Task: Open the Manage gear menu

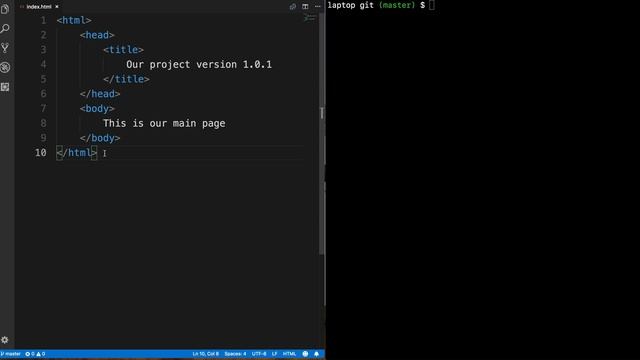Action: (x=5, y=340)
